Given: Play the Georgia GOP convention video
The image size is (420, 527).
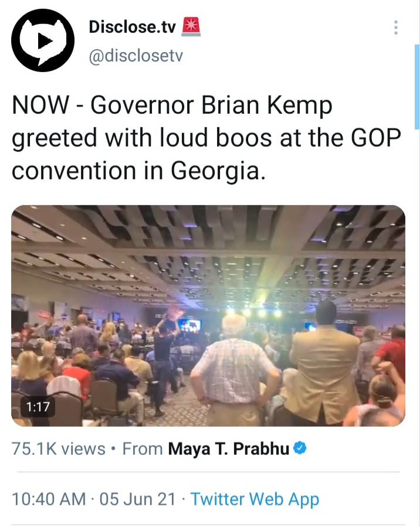Looking at the screenshot, I should [208, 315].
